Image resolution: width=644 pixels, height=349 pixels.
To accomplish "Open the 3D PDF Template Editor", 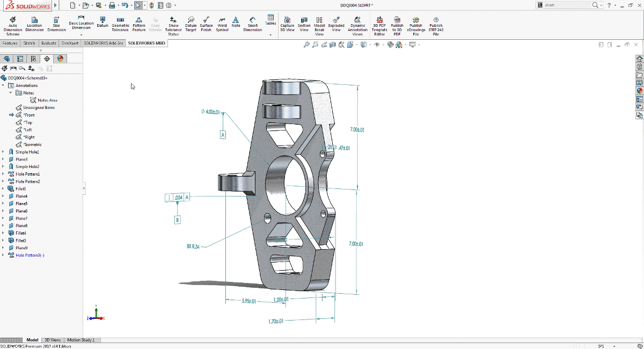I will pos(380,25).
